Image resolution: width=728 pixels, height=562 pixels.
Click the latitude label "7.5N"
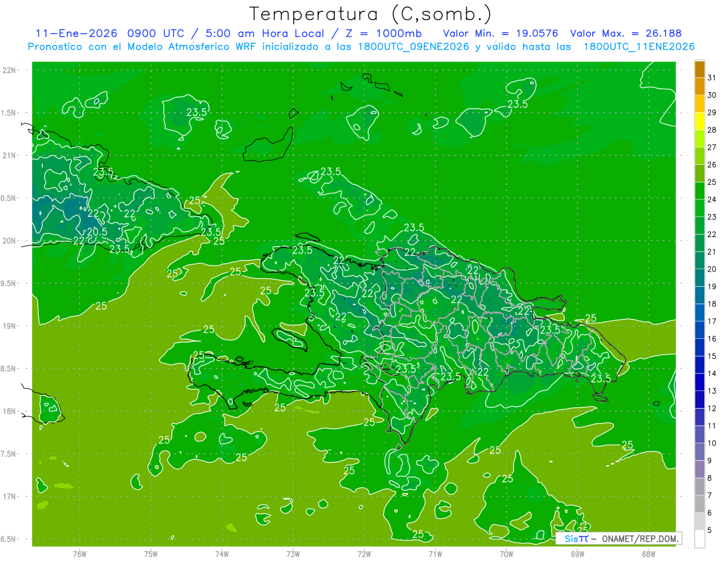(x=9, y=454)
